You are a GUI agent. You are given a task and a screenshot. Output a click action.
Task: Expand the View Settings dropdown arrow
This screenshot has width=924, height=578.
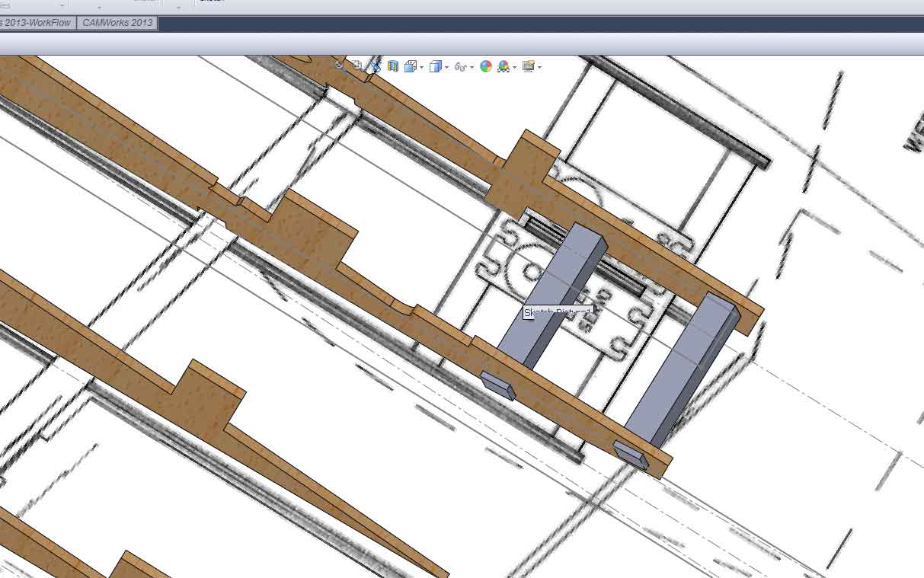tap(539, 67)
